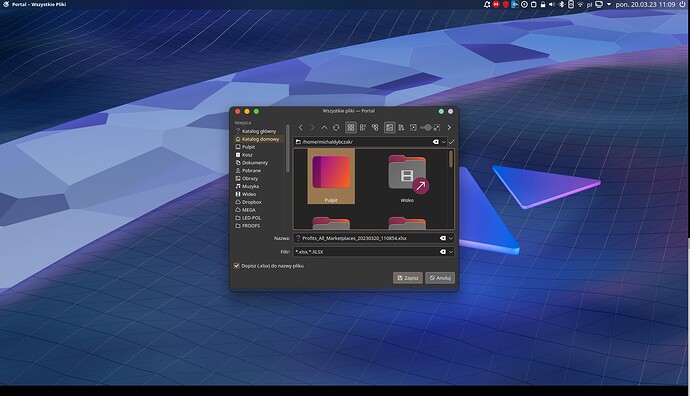The width and height of the screenshot is (690, 396).
Task: Open Dokumenty in the places sidebar
Action: [259, 163]
